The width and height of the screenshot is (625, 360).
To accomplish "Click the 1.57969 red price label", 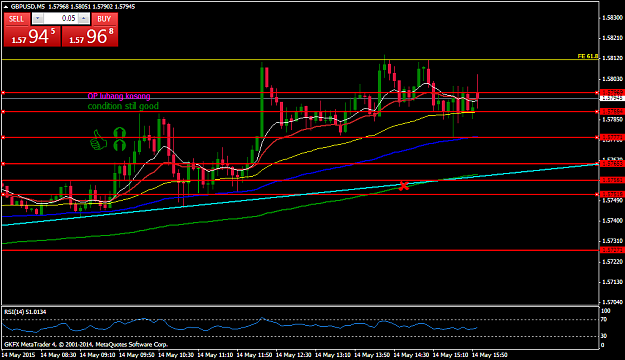I will coord(612,92).
